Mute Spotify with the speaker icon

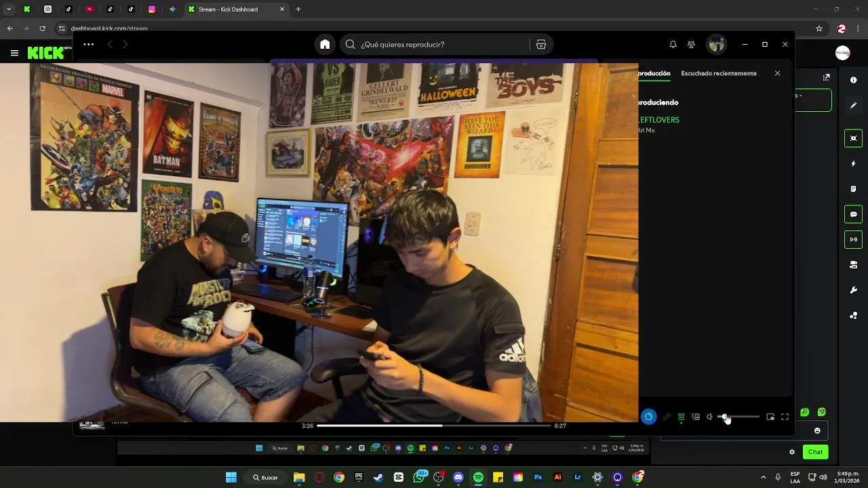(709, 417)
